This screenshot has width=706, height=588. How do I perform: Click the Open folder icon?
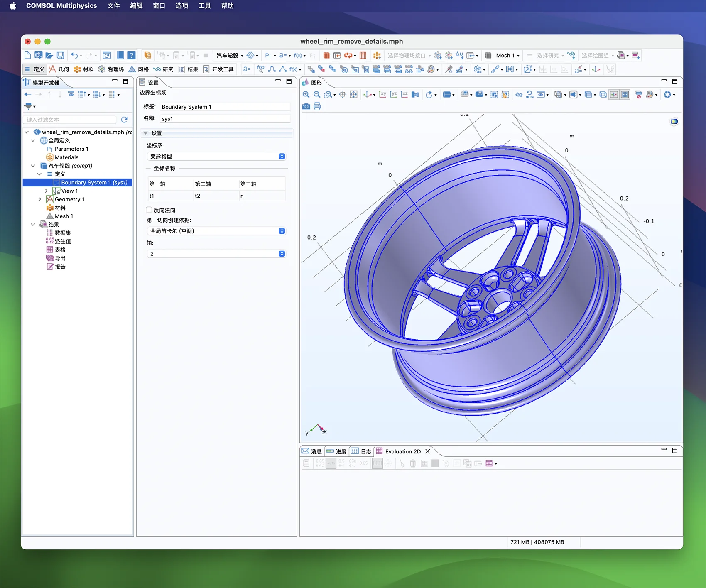pyautogui.click(x=49, y=55)
